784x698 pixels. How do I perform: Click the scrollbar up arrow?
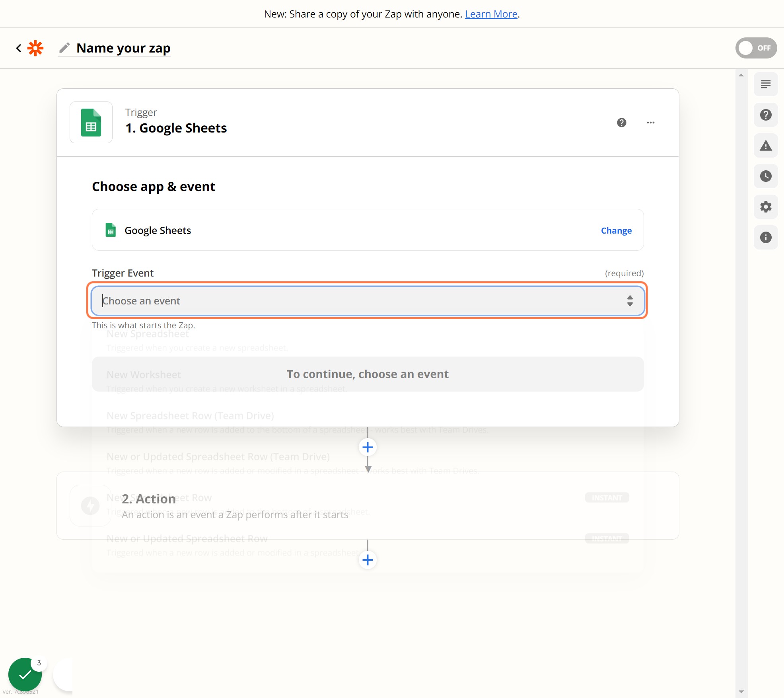pyautogui.click(x=741, y=75)
